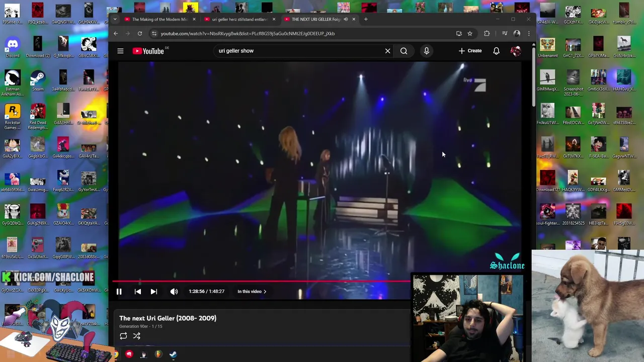Select 'Download121' desktop file
644x362 pixels.
tap(547, 181)
